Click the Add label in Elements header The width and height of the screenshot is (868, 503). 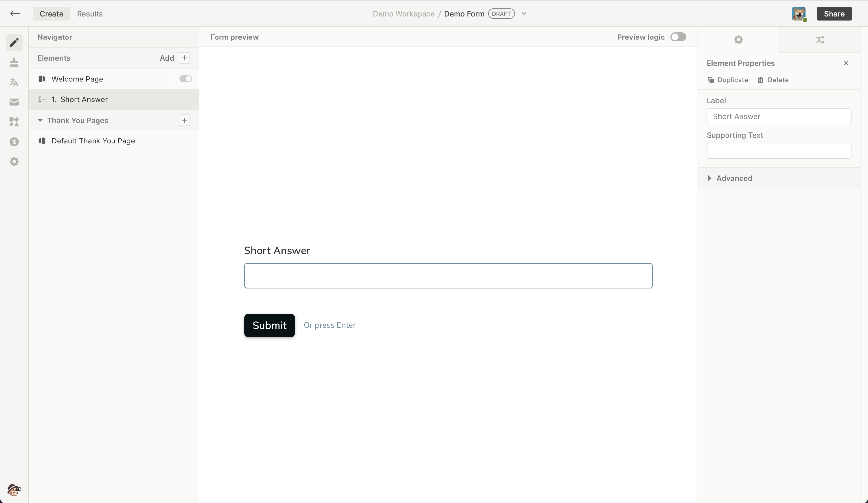(x=167, y=58)
